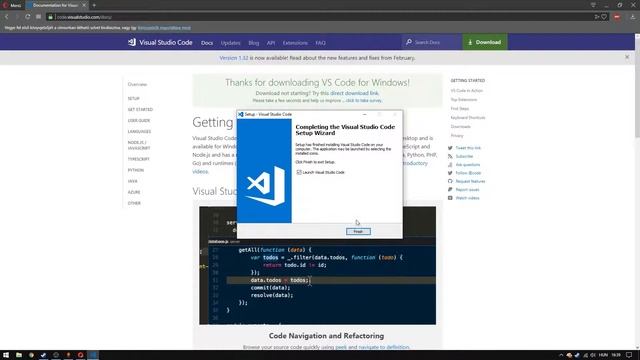Open the navigate to definition link

click(x=384, y=347)
